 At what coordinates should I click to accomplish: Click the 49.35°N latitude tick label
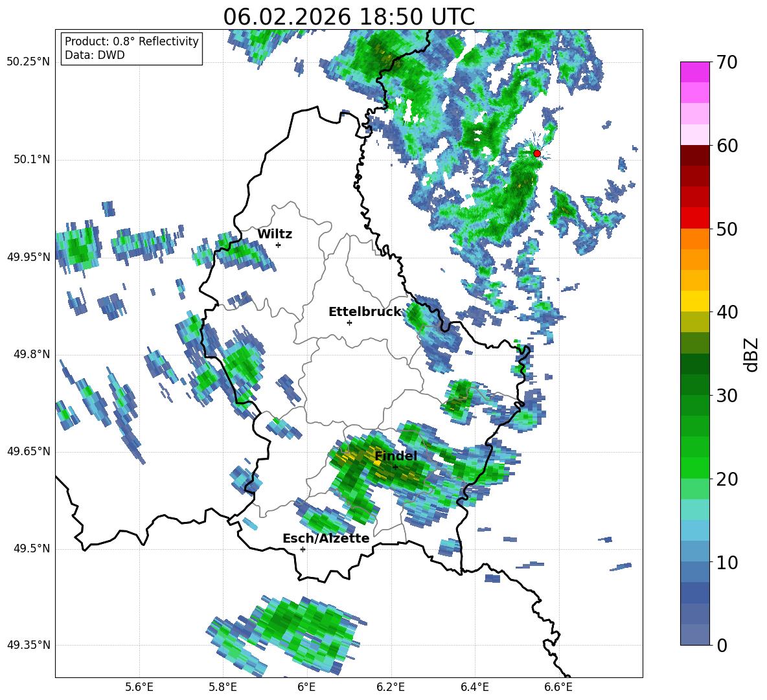point(28,645)
